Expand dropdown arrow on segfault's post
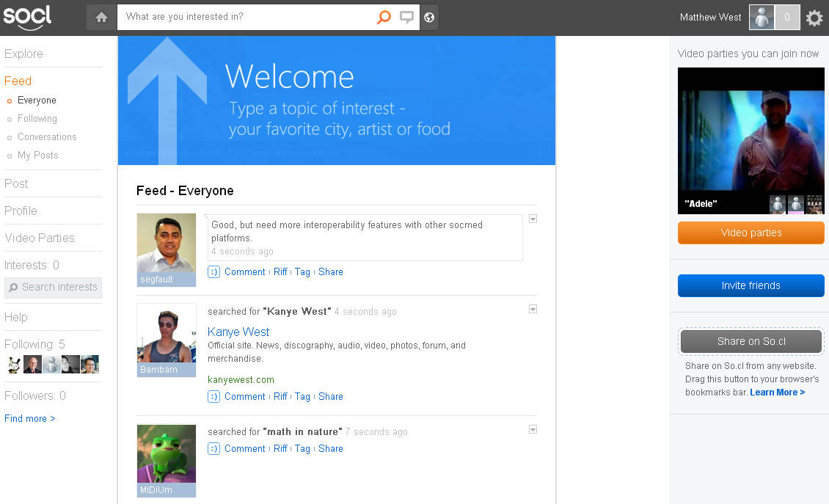This screenshot has width=829, height=504. 533,219
